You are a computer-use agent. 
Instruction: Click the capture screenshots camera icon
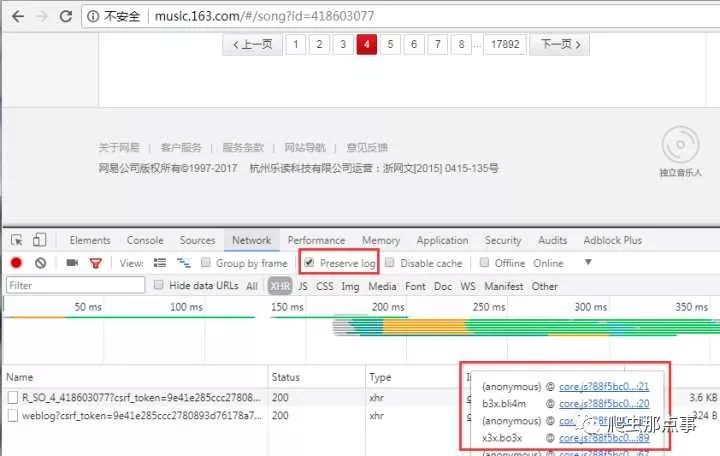click(72, 263)
